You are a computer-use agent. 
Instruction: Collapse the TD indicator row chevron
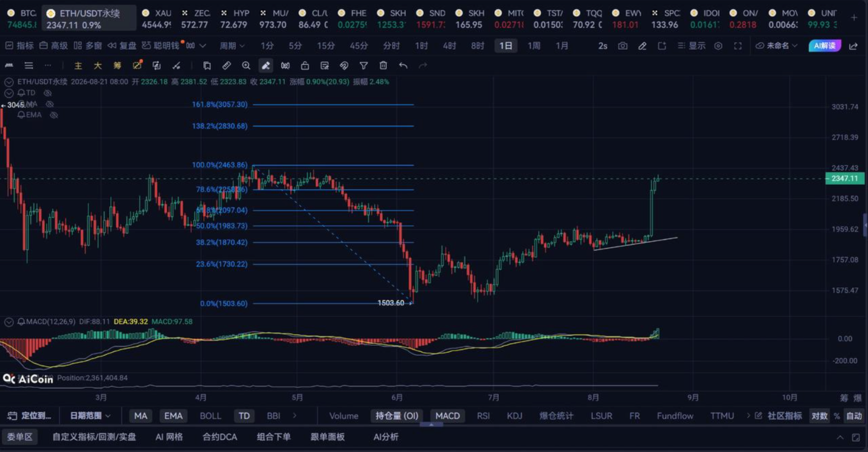tap(9, 93)
